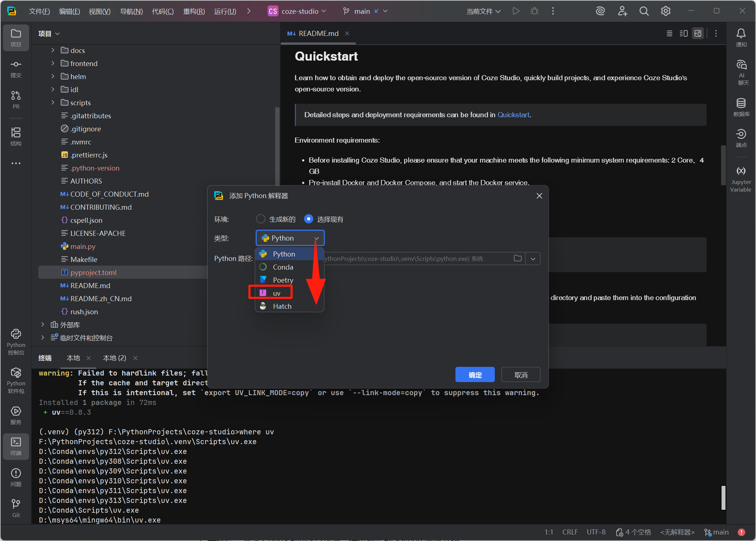Click the AI assistant spiral icon

[601, 11]
